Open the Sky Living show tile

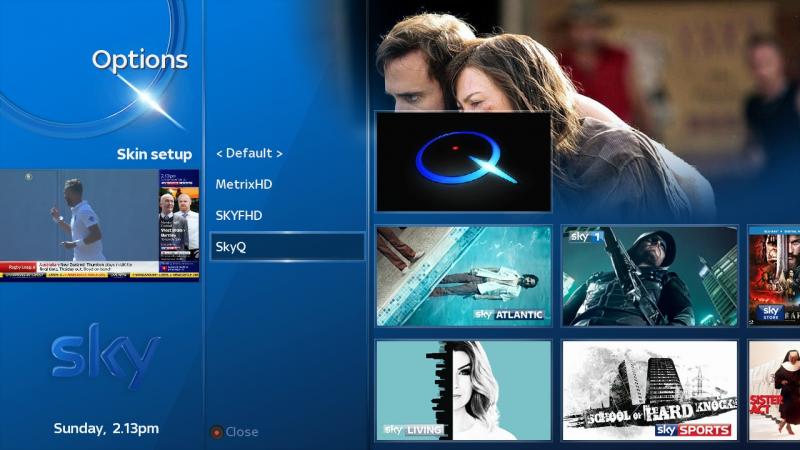(463, 390)
